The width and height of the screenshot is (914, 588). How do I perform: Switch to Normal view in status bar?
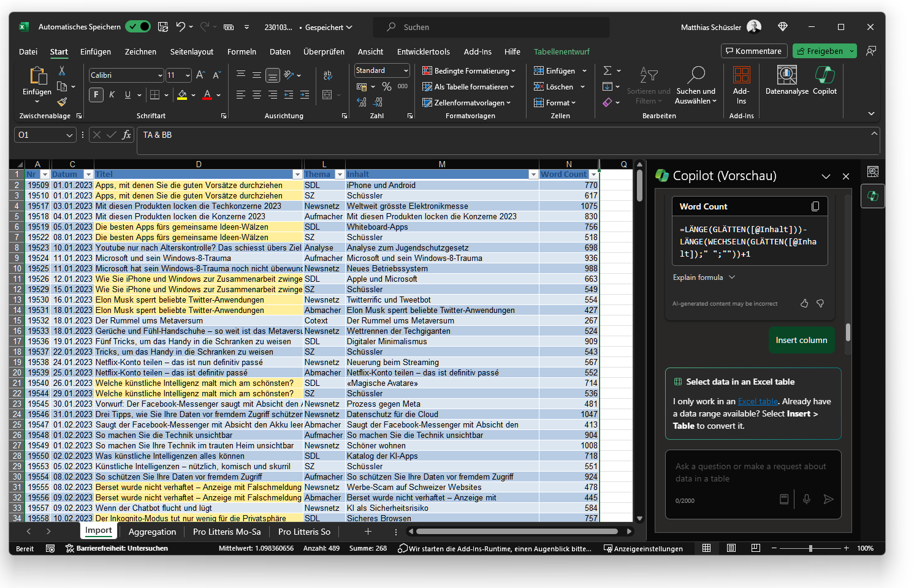707,548
